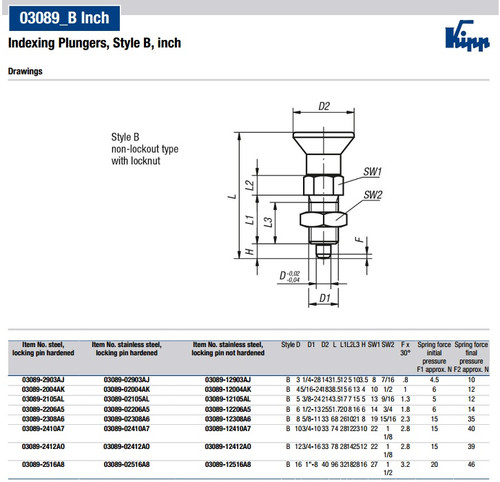500x482 pixels.
Task: Click the F x 30° value '3.2'
Action: 405,465
